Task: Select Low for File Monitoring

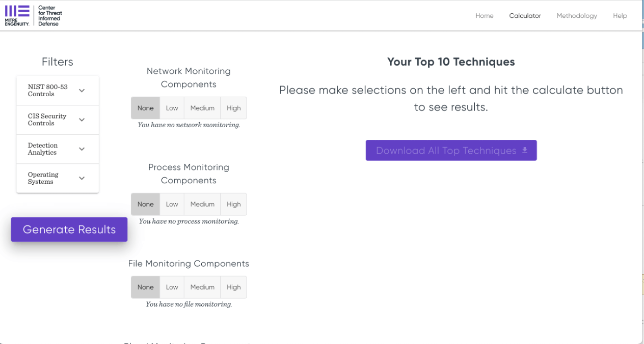Action: (172, 287)
